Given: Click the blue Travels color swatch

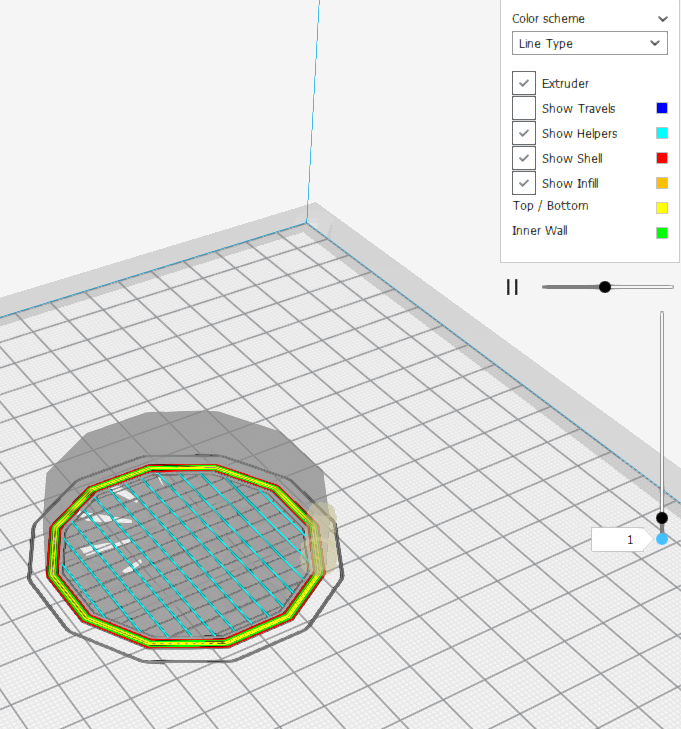Looking at the screenshot, I should pos(662,108).
